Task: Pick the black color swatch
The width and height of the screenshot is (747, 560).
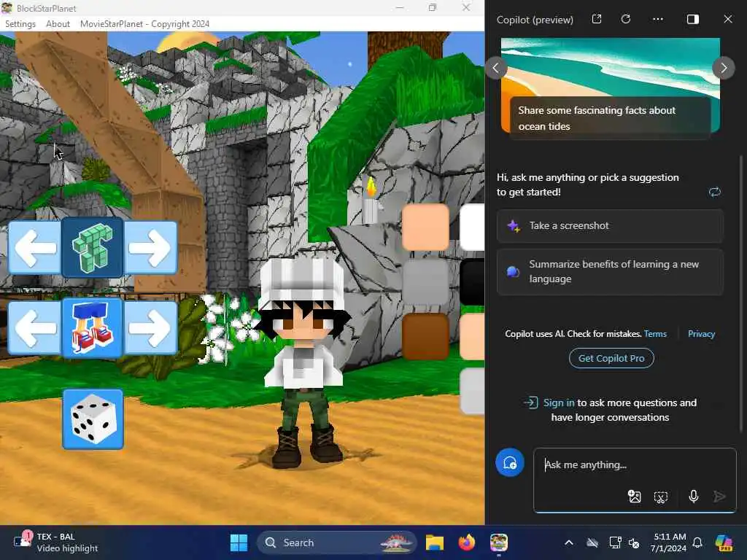Action: pos(473,282)
